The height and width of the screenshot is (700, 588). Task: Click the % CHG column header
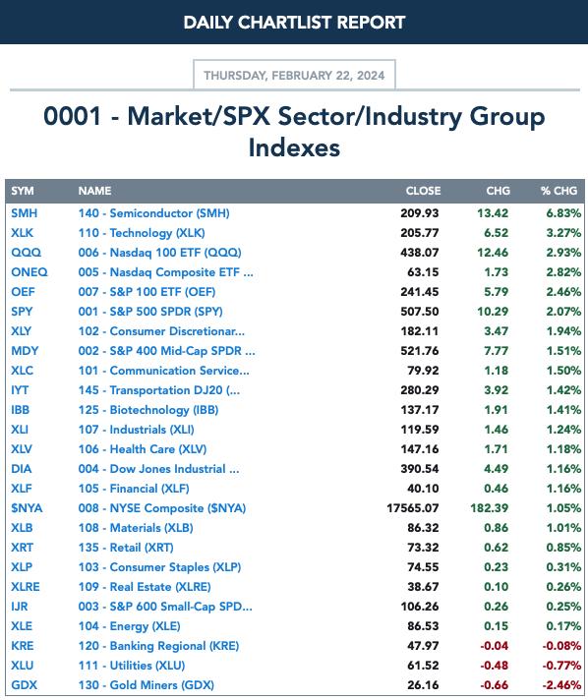(559, 191)
